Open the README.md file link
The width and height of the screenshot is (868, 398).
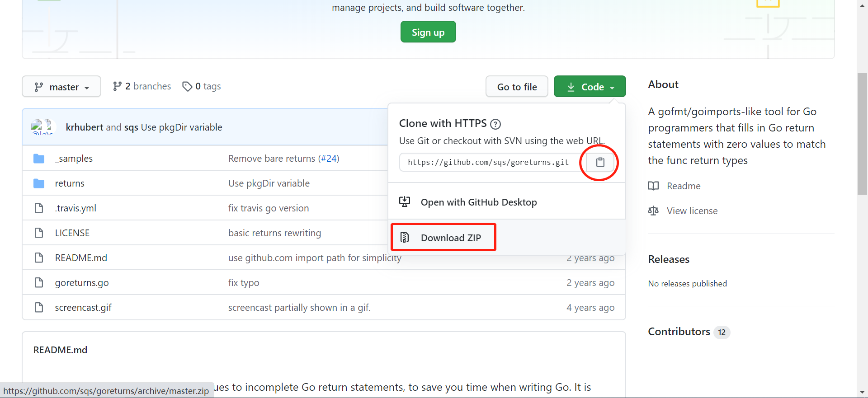pyautogui.click(x=81, y=258)
